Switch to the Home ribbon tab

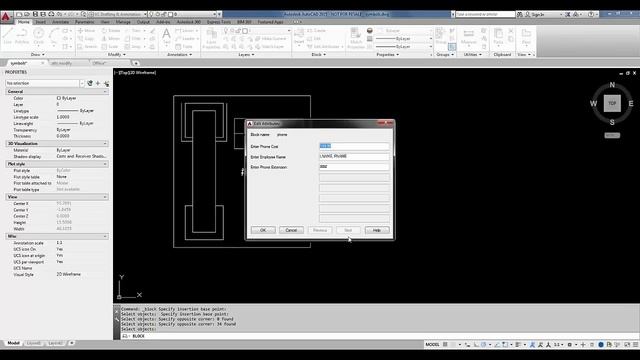click(x=23, y=22)
